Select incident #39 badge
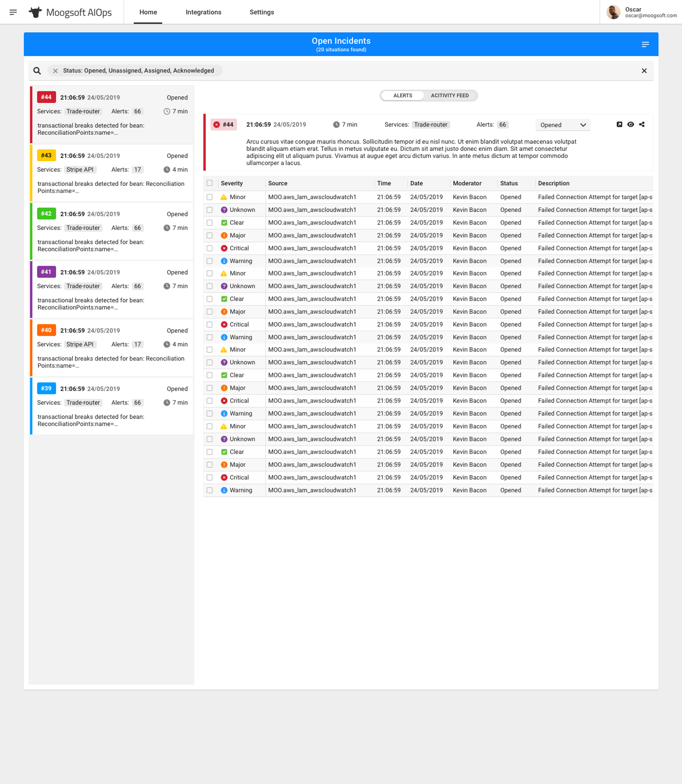682x784 pixels. click(46, 388)
